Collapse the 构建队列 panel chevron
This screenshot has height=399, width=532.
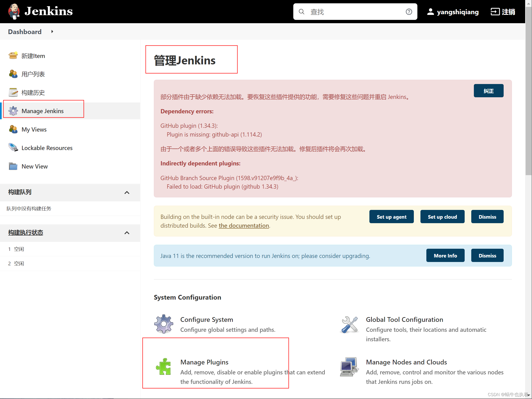click(x=127, y=192)
